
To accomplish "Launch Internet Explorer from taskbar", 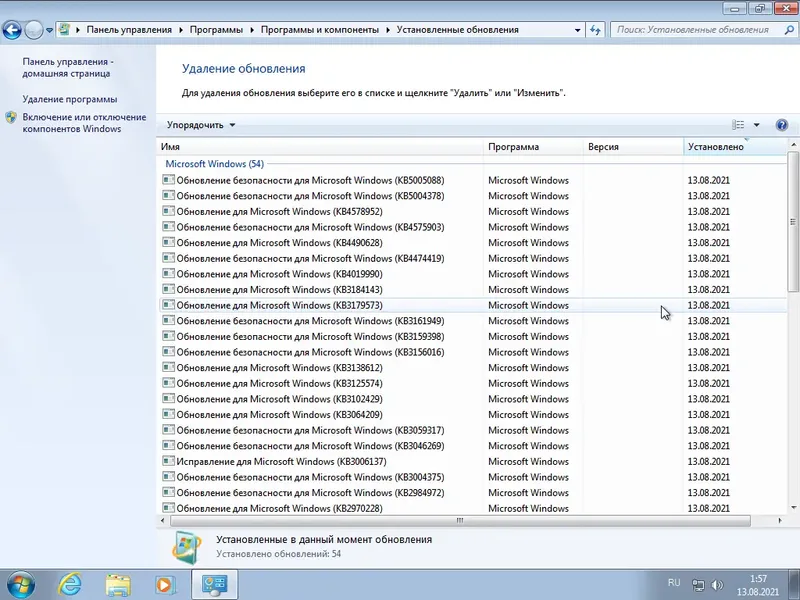I will (69, 585).
